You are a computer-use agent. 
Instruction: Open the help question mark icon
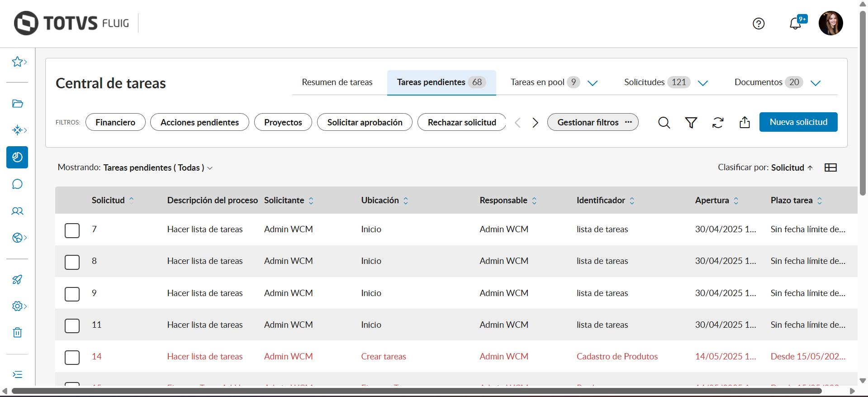coord(759,24)
